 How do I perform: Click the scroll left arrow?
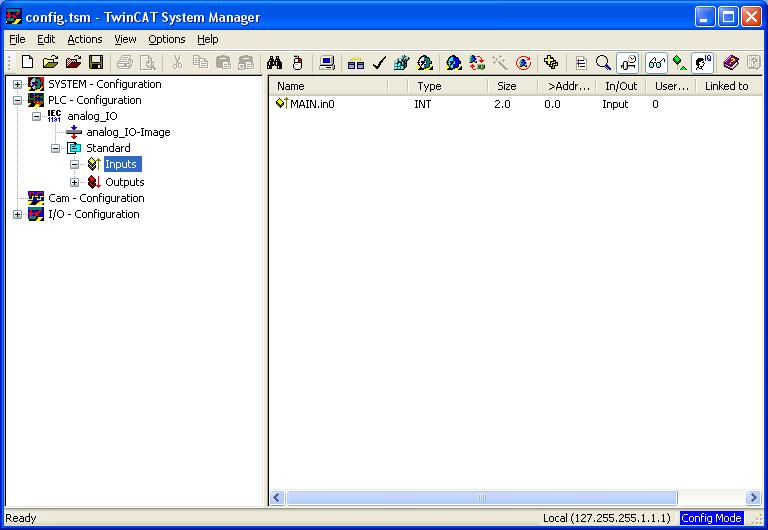[277, 498]
